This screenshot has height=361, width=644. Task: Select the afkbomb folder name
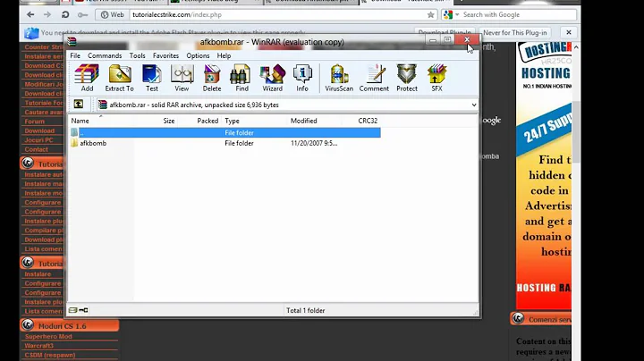coord(93,143)
